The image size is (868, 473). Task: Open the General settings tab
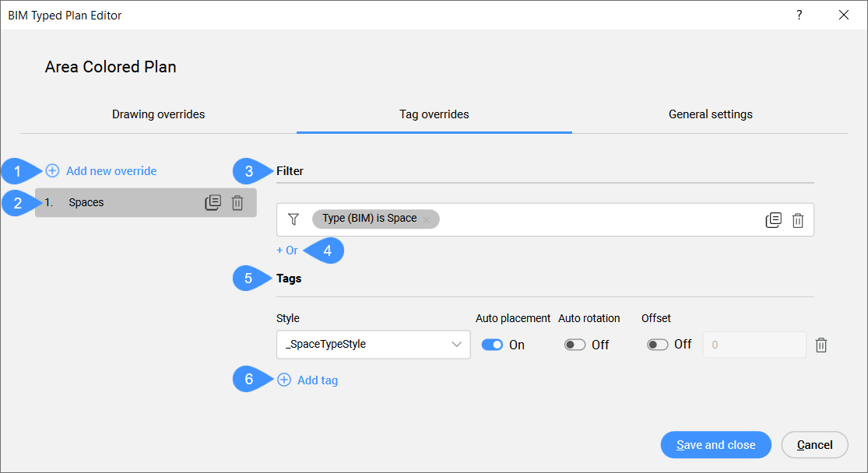pos(710,114)
